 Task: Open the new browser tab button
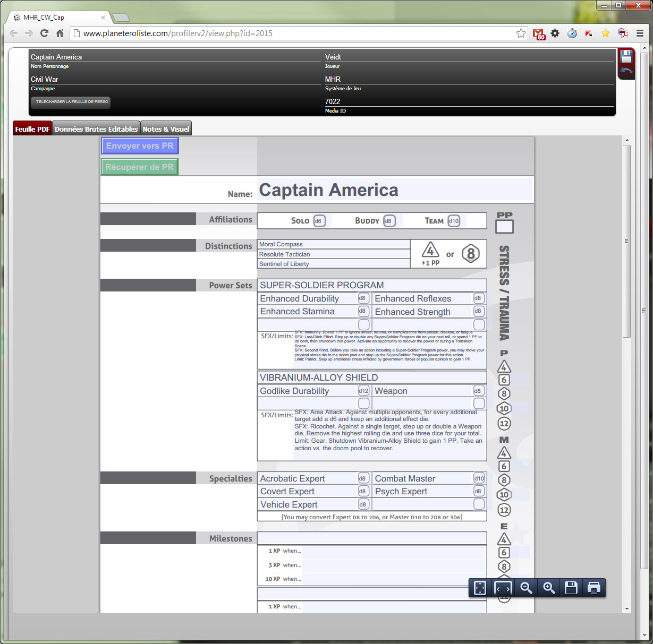coord(121,18)
